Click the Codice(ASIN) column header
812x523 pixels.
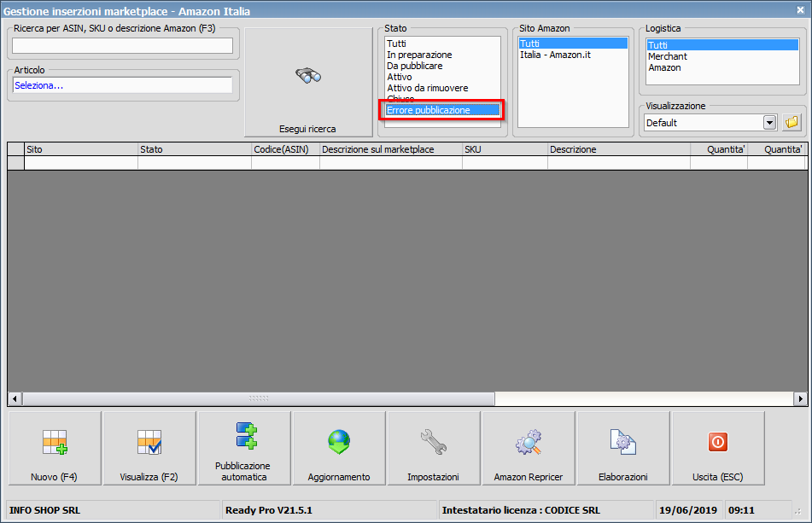click(x=285, y=149)
